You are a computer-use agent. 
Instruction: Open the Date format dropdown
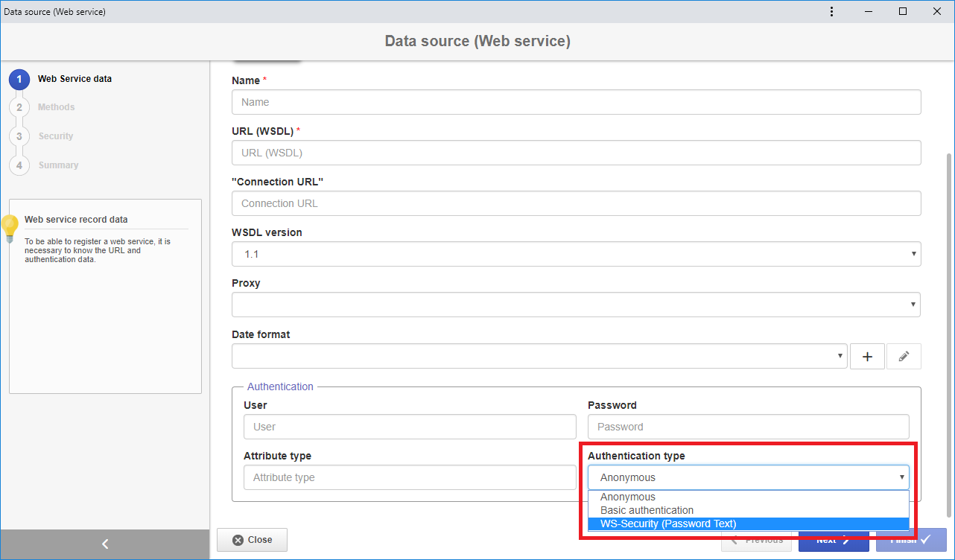coord(540,356)
